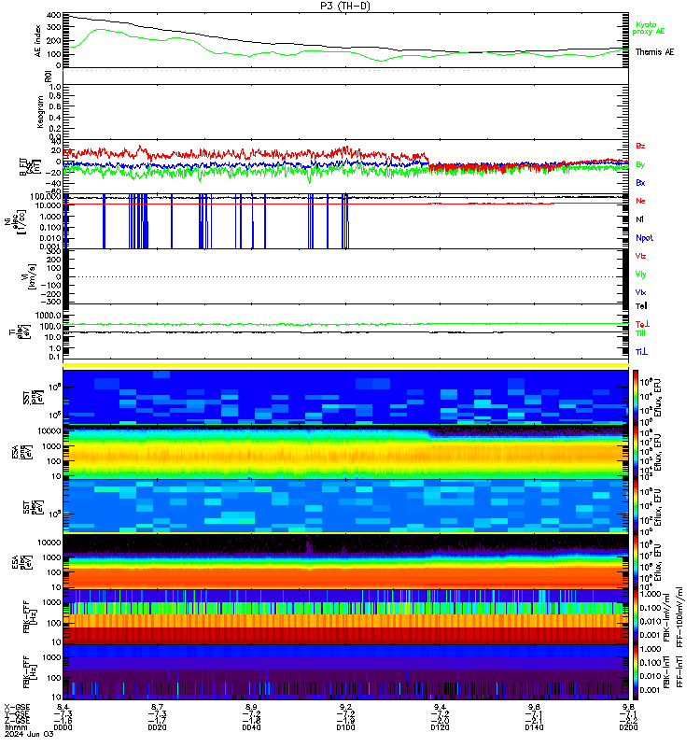Select the blue Npot legend label
The width and height of the screenshot is (700, 747).
tap(644, 238)
